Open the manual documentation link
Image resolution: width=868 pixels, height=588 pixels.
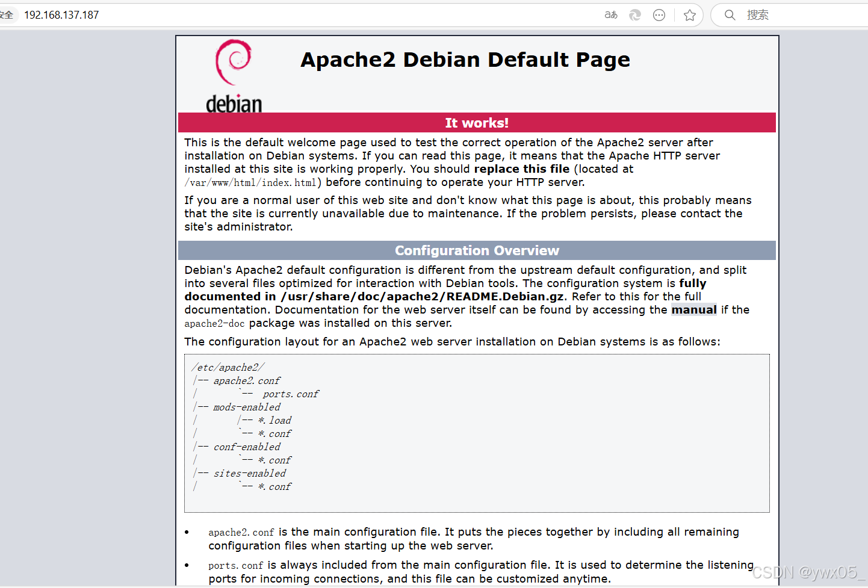point(694,310)
